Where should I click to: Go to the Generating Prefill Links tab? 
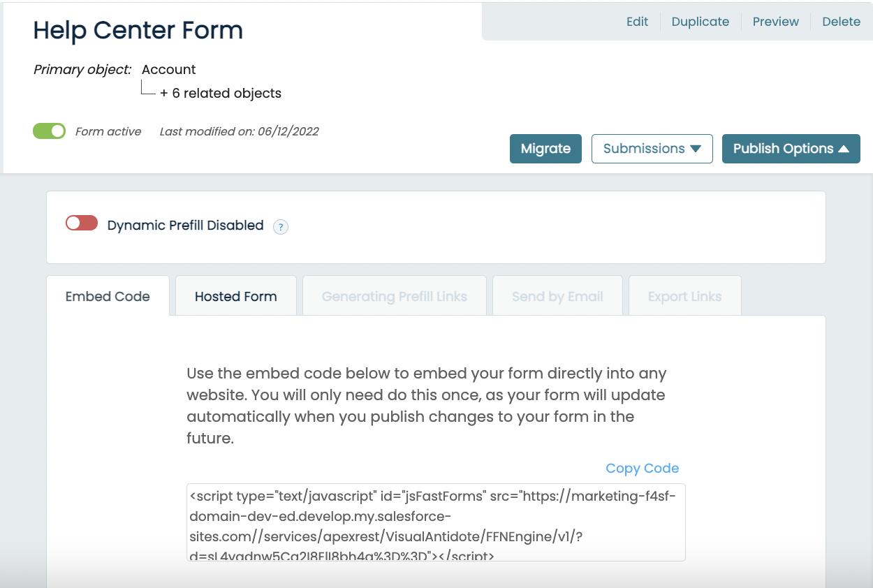tap(394, 296)
